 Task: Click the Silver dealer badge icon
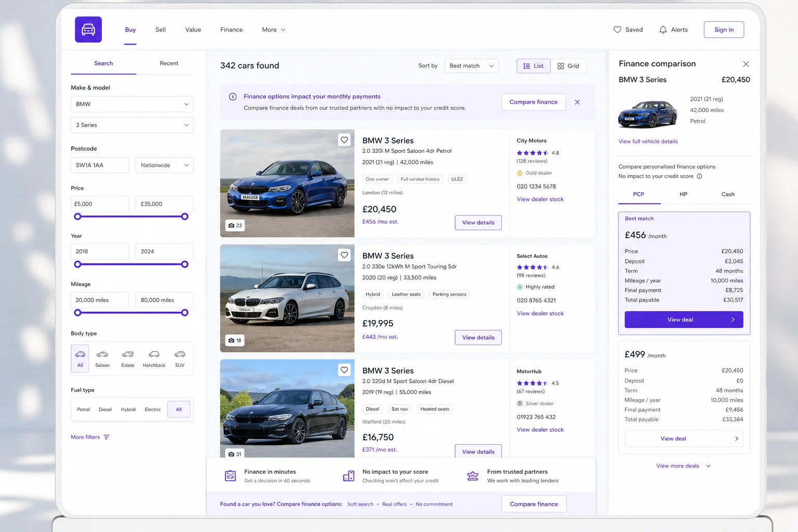tap(520, 404)
